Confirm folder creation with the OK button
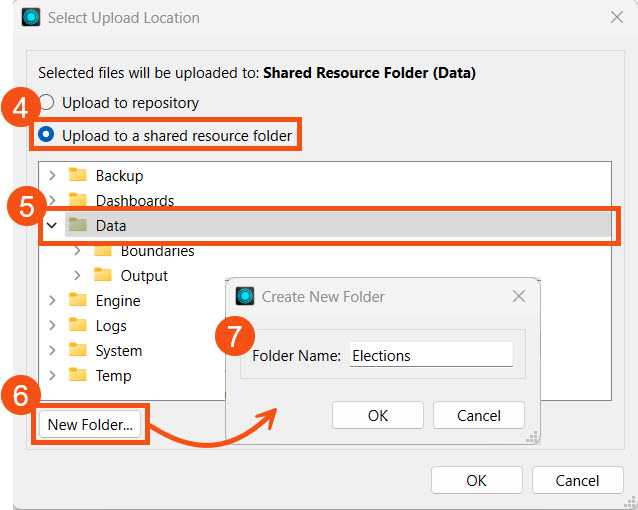The image size is (638, 510). [x=378, y=415]
